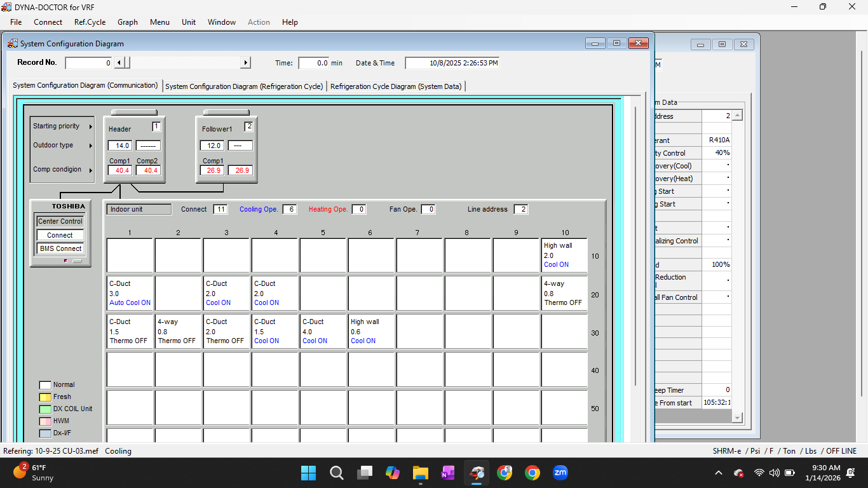Expand the Starting priority submenu arrow
Screen dimensions: 868x488
[x=91, y=126]
